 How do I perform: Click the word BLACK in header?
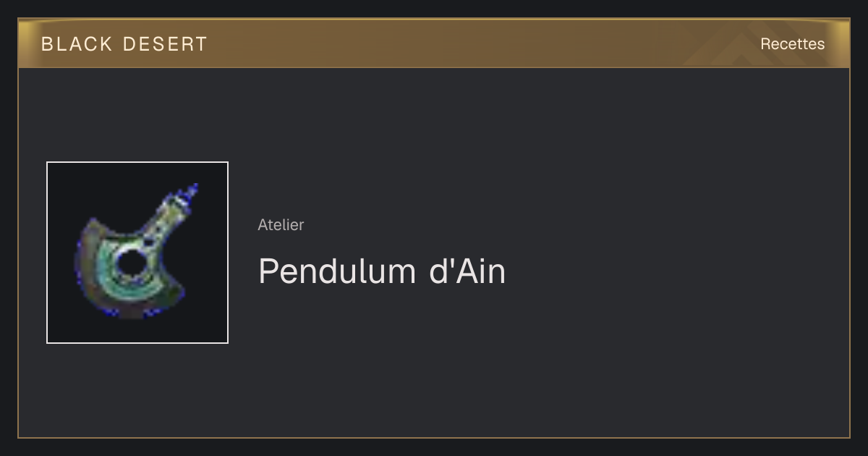click(77, 44)
